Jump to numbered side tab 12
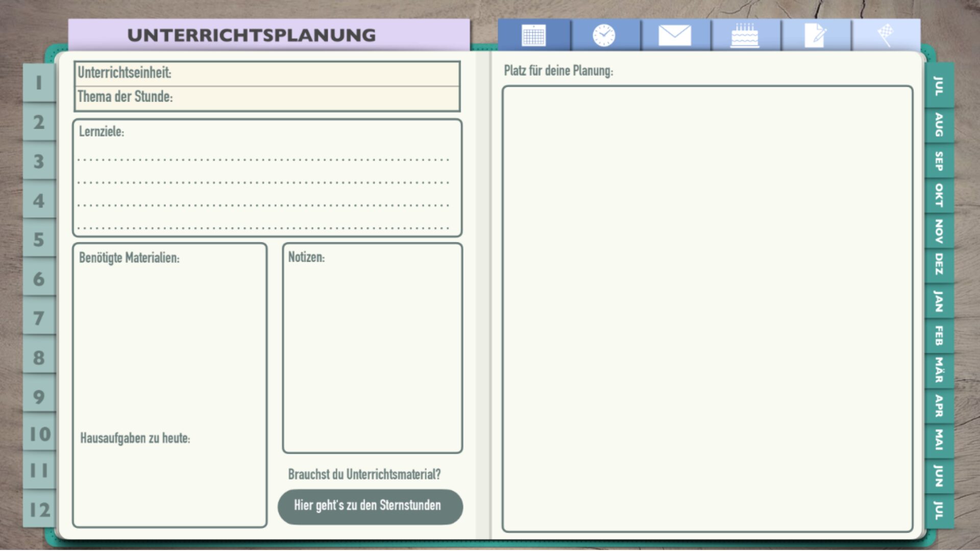The height and width of the screenshot is (551, 980). coord(39,510)
